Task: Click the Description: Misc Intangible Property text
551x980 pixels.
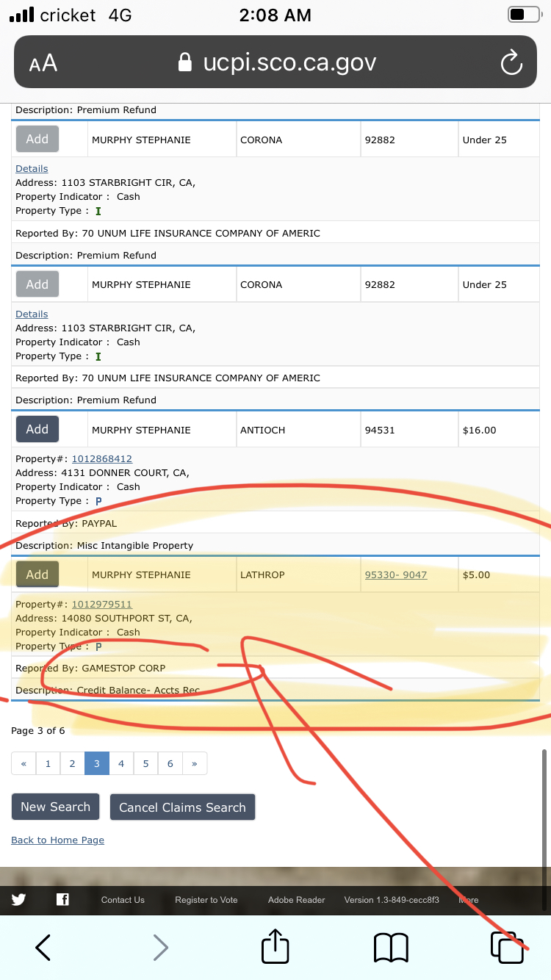Action: tap(104, 546)
